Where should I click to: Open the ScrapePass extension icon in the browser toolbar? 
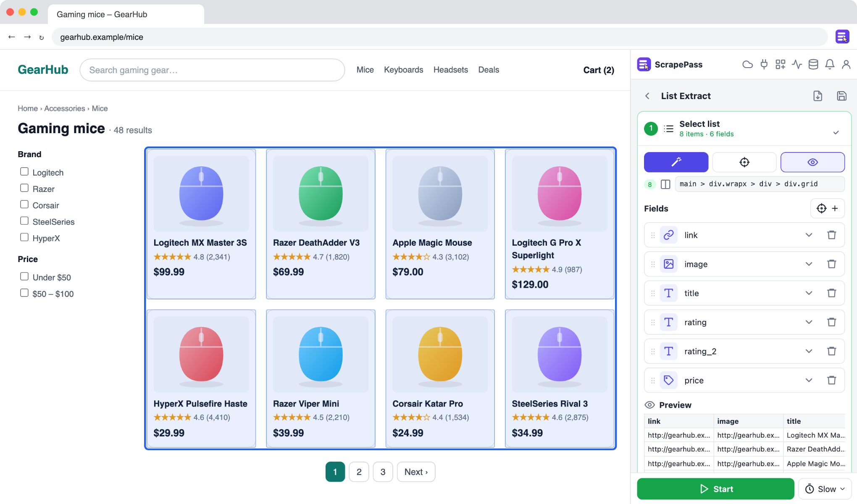pyautogui.click(x=842, y=37)
